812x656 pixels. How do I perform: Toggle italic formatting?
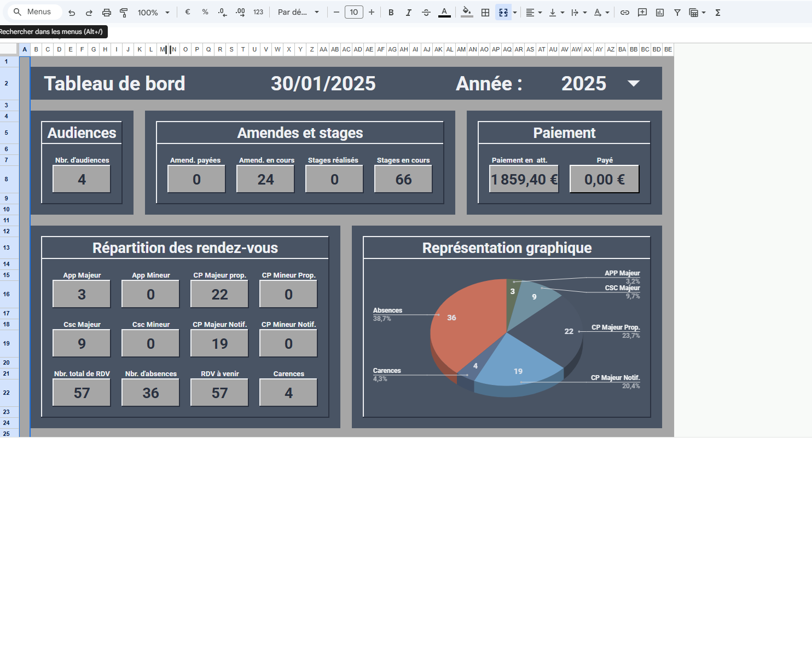(x=408, y=12)
